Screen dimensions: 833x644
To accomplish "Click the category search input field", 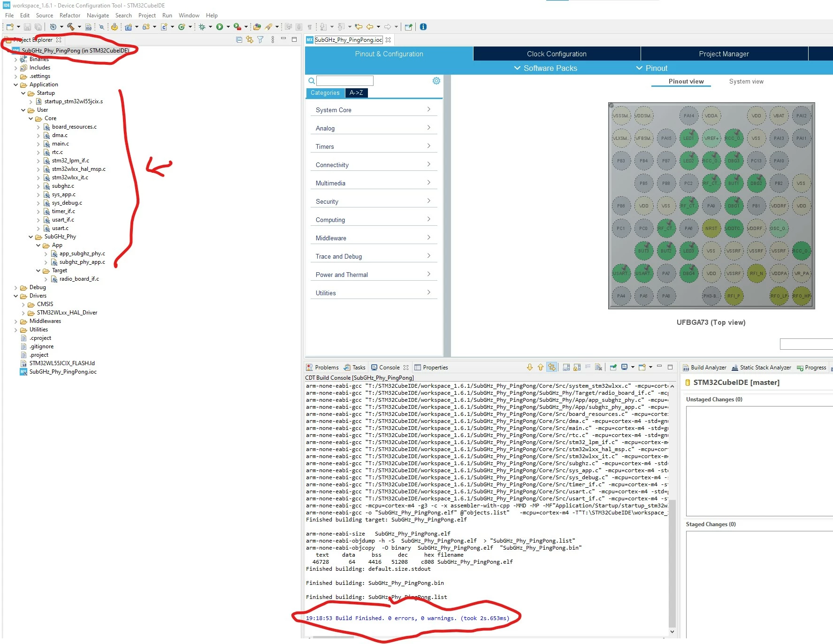I will (345, 81).
